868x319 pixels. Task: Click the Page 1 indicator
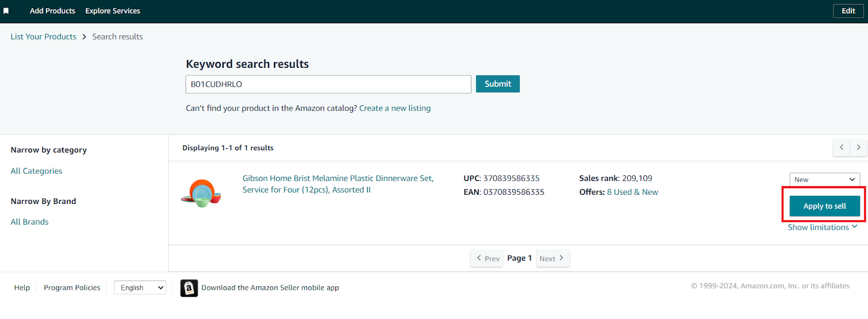(x=519, y=258)
